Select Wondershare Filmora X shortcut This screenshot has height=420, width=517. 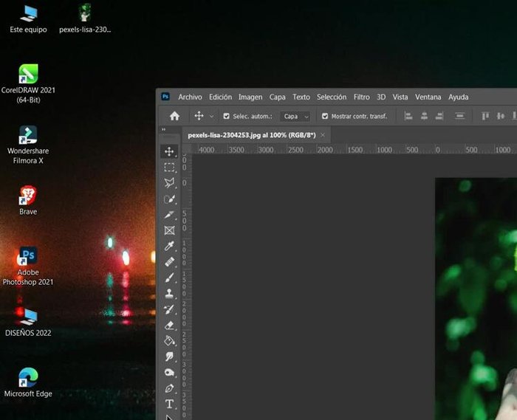point(28,145)
